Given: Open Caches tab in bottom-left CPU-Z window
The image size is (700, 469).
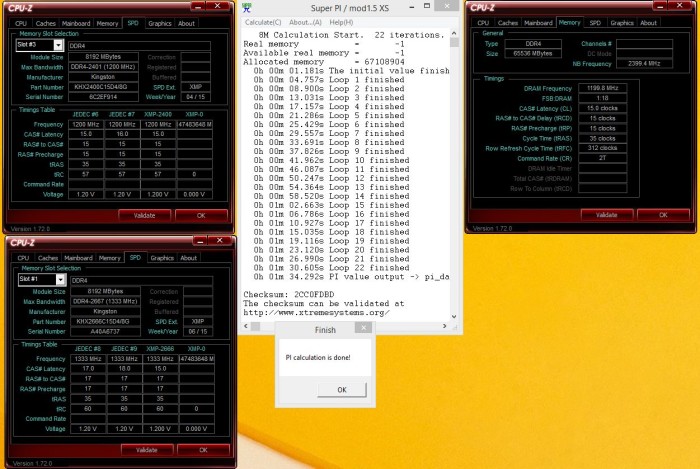Looking at the screenshot, I should (x=48, y=258).
